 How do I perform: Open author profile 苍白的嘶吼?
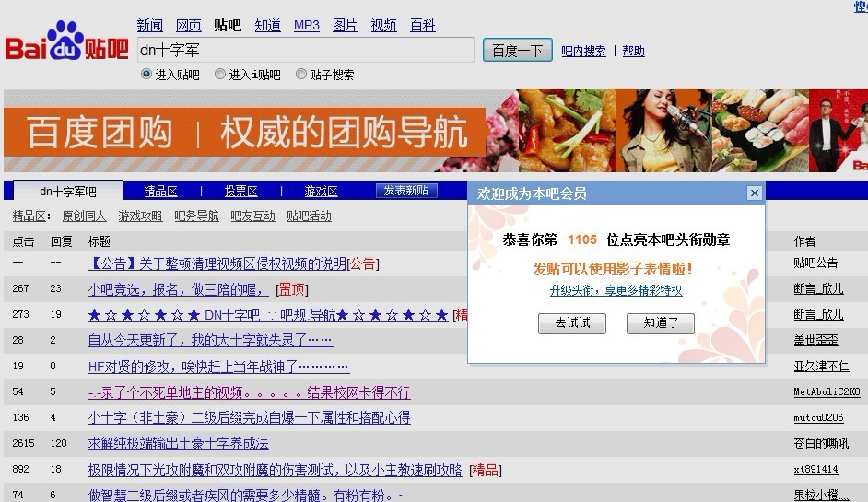pos(821,443)
